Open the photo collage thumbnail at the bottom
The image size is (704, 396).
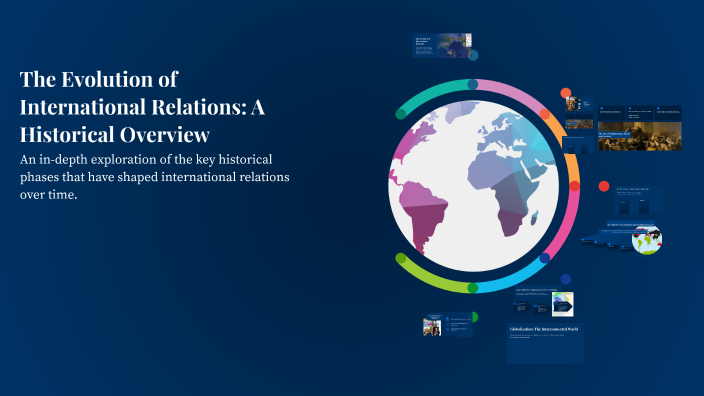click(x=432, y=327)
